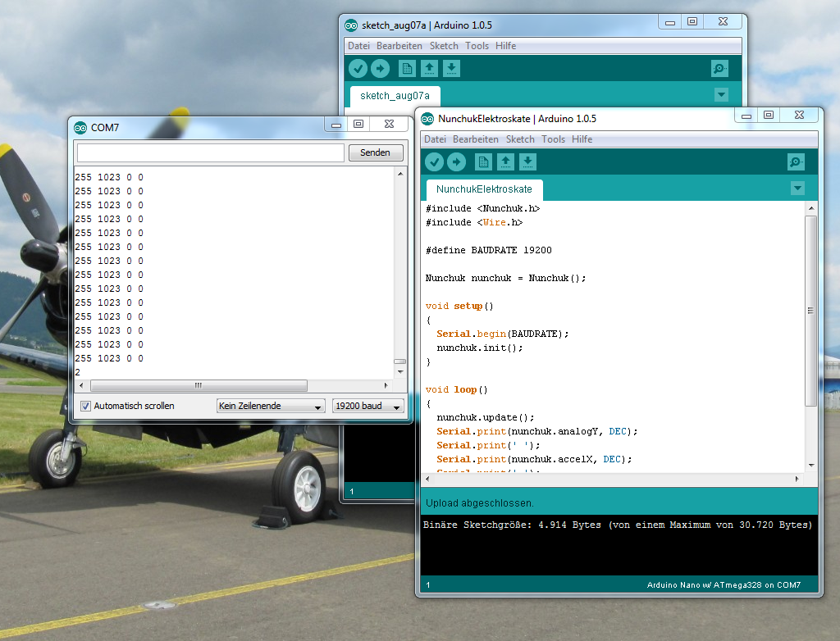This screenshot has width=840, height=641.
Task: Open Sketch menu in NunchukElektroskate window
Action: [520, 139]
